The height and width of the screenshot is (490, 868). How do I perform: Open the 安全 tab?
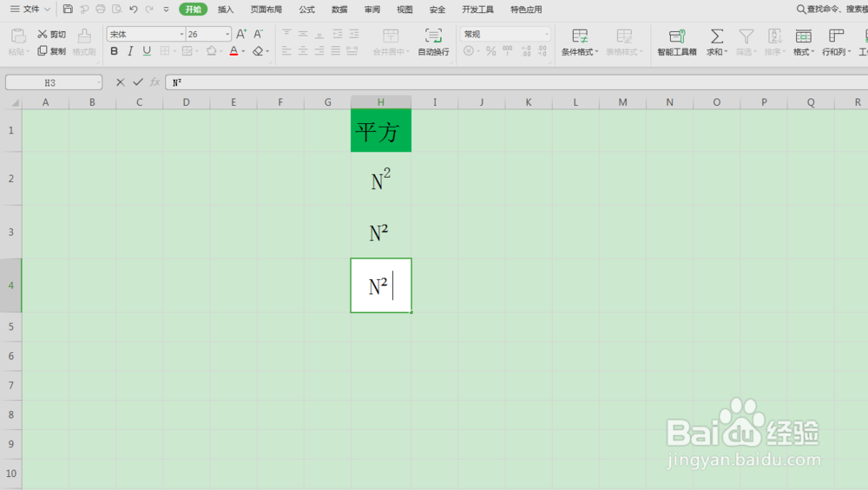point(437,10)
